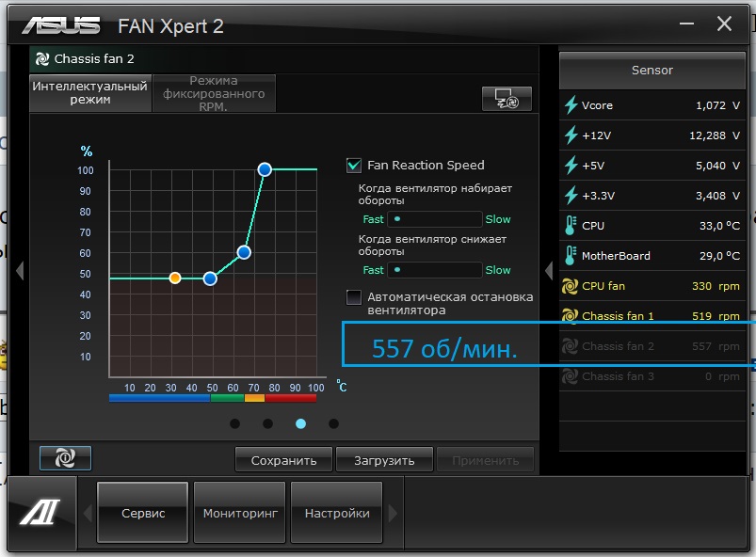
Task: Click the fan overview button at bottom left
Action: point(65,458)
